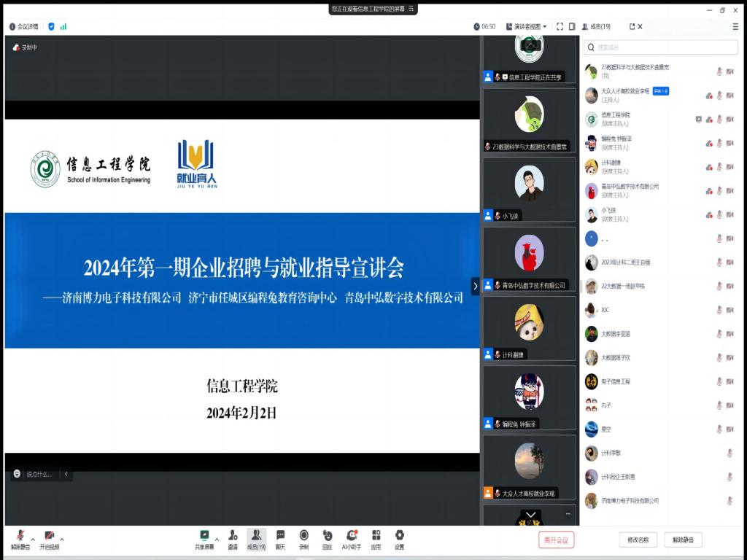The width and height of the screenshot is (747, 560).
Task: Click camera icon for 星空 member
Action: (729, 429)
